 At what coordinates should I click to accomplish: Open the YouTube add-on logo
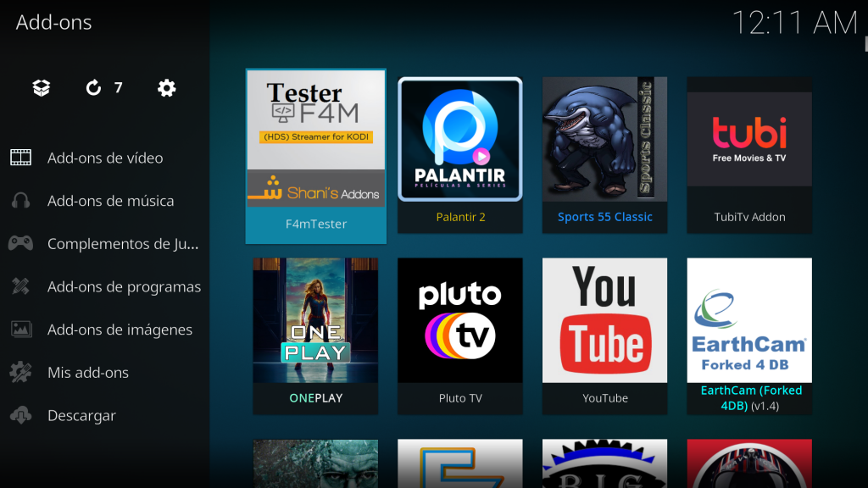604,319
